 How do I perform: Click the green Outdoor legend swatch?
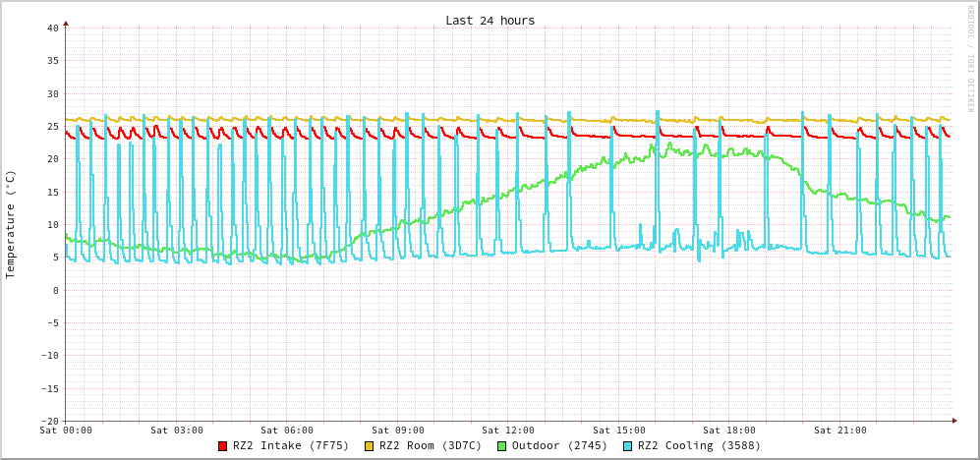point(501,446)
